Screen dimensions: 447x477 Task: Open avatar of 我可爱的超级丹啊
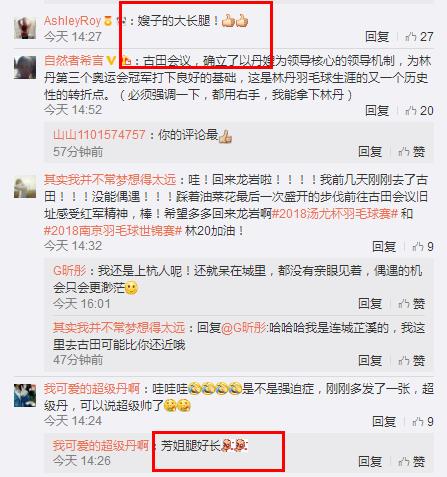point(25,396)
